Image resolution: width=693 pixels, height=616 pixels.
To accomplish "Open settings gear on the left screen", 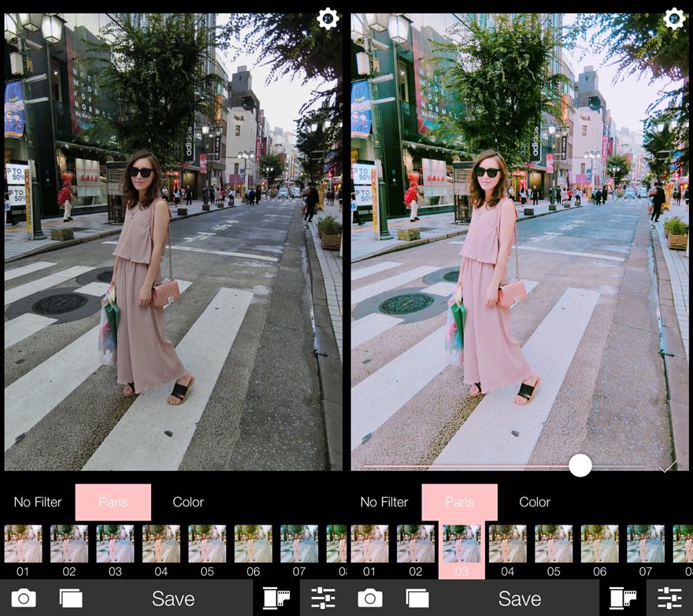I will click(328, 19).
